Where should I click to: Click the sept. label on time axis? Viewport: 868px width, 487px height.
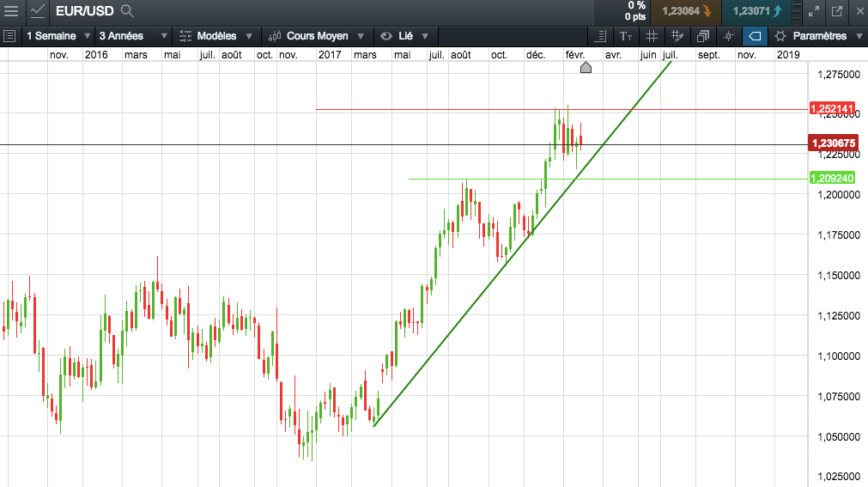pyautogui.click(x=708, y=55)
